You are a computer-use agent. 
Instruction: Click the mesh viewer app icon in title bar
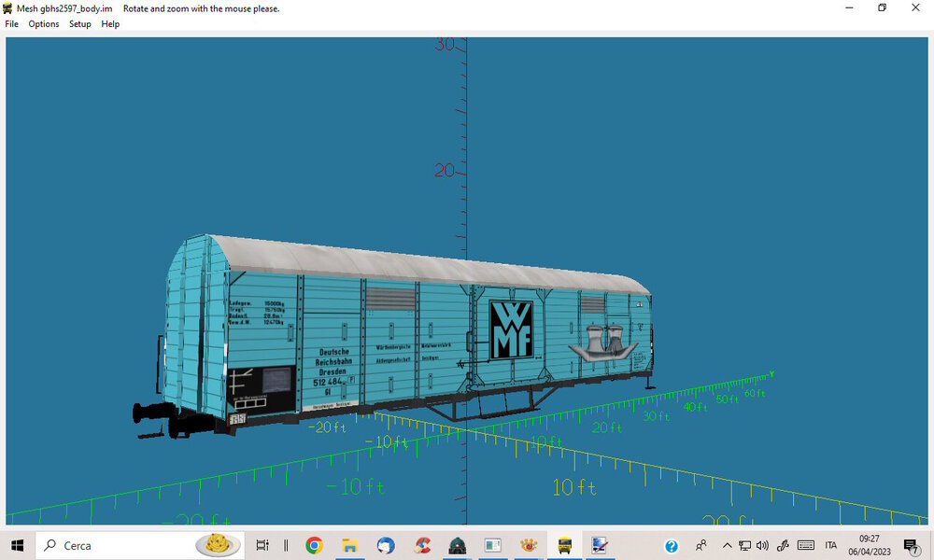point(7,8)
